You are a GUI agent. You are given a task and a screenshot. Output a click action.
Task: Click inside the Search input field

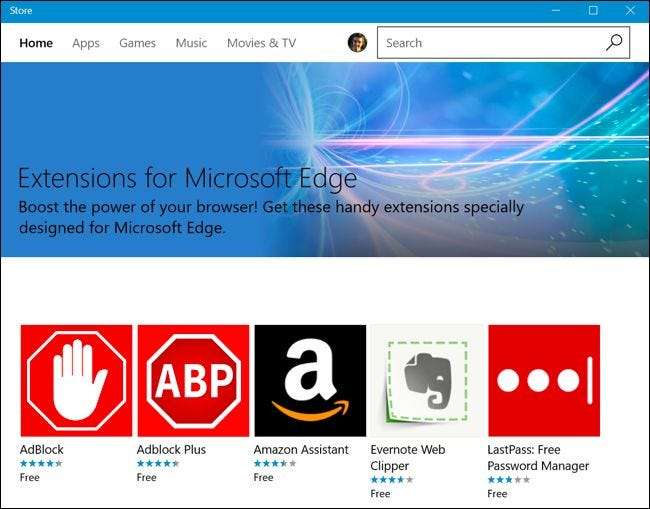(x=490, y=43)
